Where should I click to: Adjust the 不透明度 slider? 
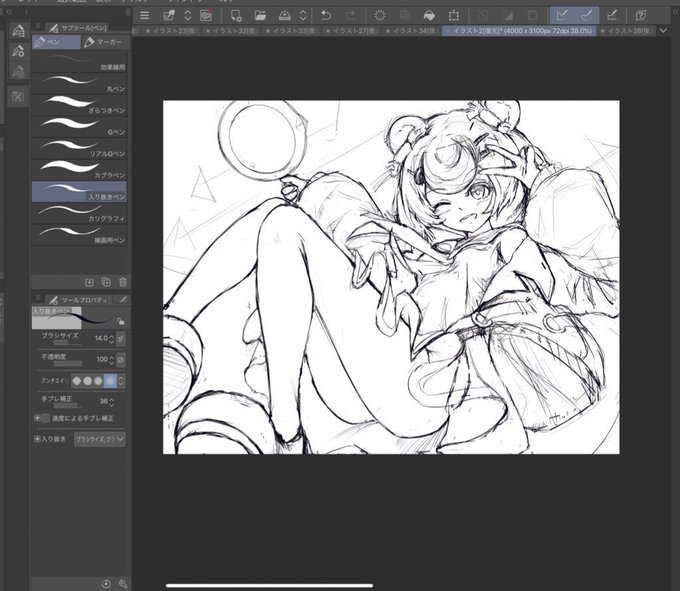(x=67, y=363)
